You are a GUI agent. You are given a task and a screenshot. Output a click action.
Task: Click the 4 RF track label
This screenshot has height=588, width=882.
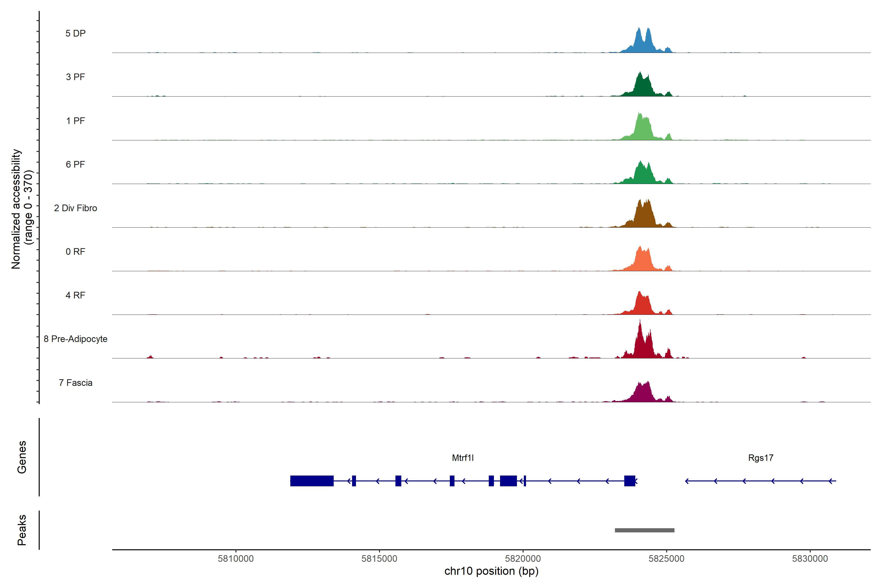coord(75,295)
